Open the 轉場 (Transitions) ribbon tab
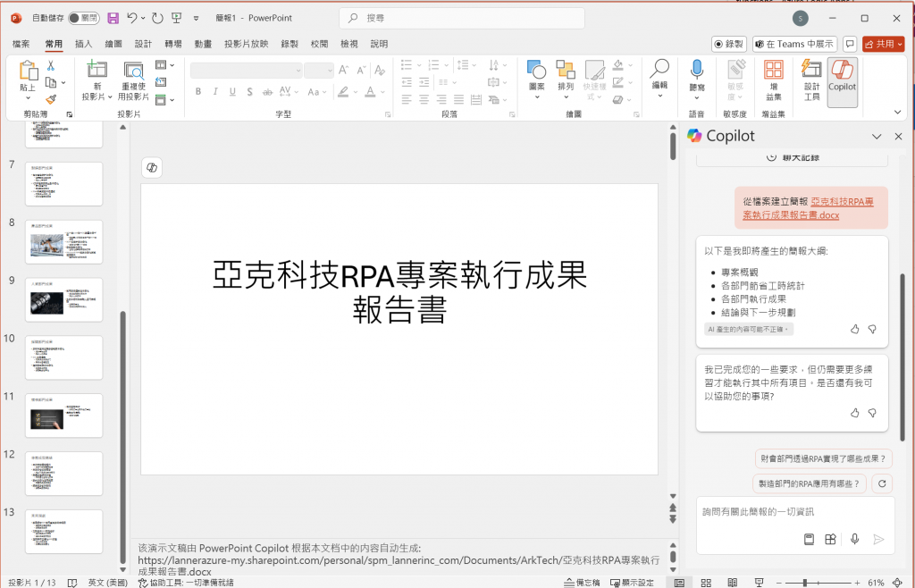 [x=172, y=44]
